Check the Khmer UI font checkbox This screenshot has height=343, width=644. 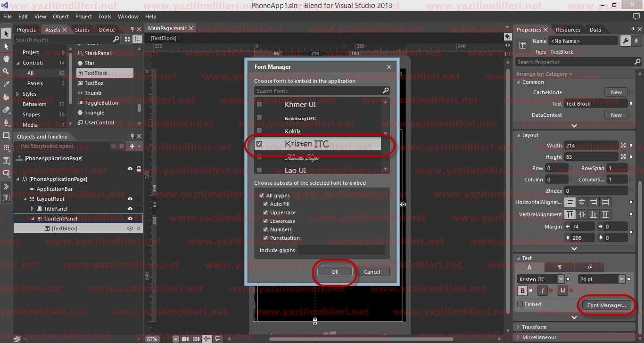pos(259,104)
